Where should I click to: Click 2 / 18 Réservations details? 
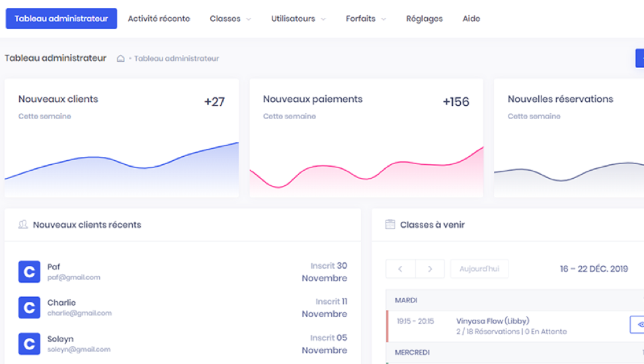[x=511, y=332]
